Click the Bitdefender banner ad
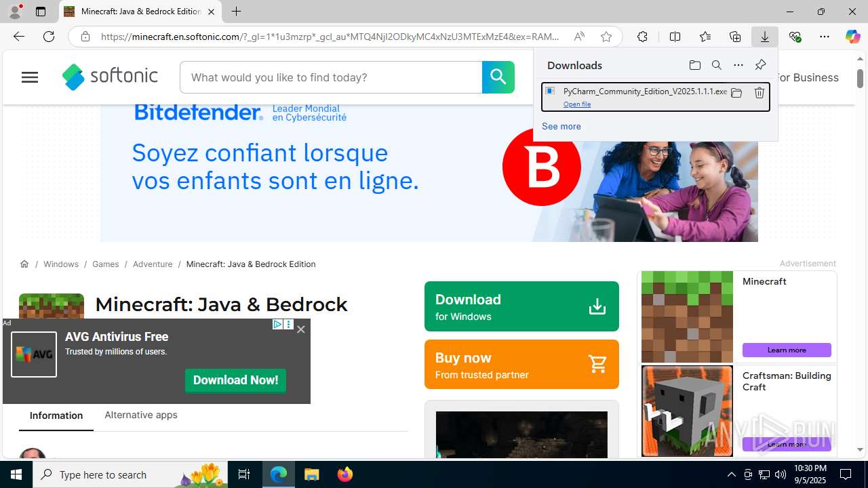 pos(429,173)
